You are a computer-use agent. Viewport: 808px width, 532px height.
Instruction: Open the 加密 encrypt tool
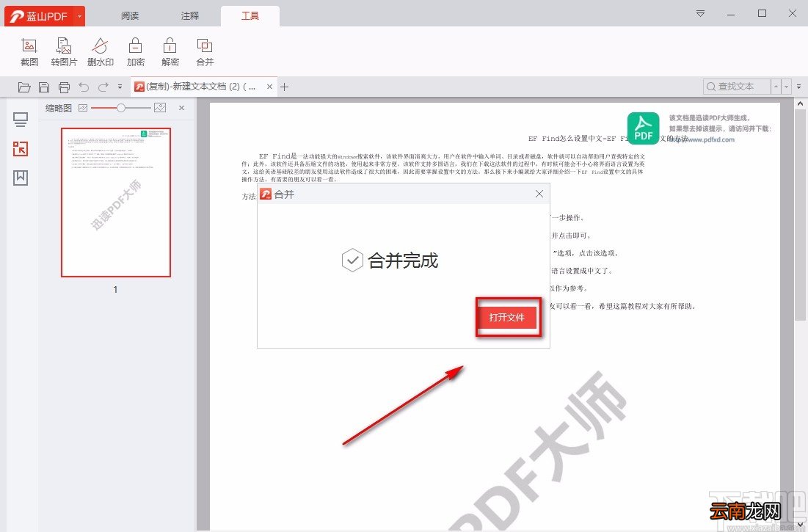click(x=136, y=52)
